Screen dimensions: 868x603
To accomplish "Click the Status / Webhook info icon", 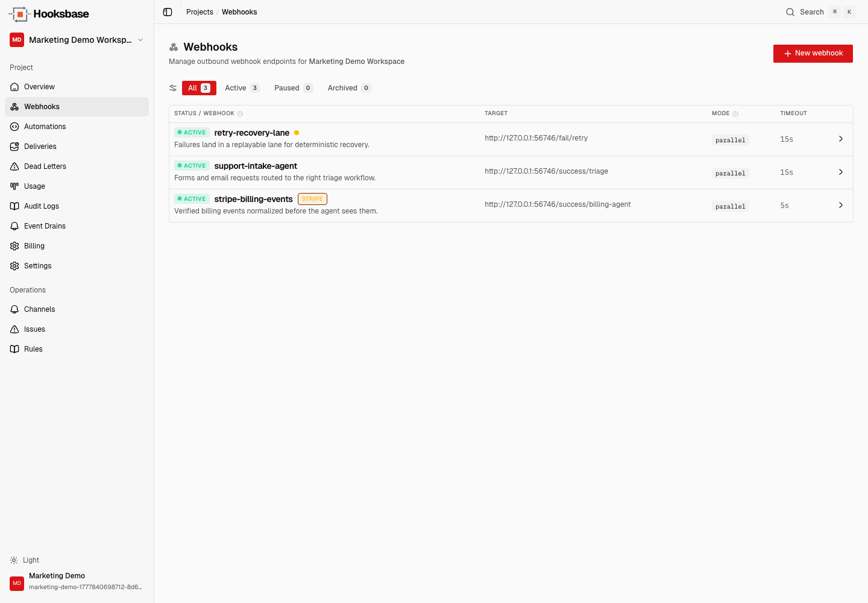I will [x=240, y=114].
